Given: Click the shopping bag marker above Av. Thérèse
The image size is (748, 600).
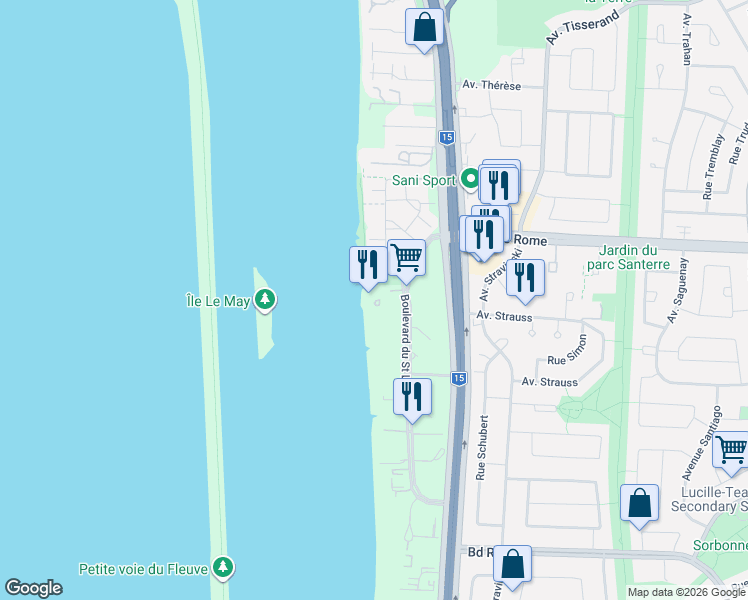Looking at the screenshot, I should [424, 30].
